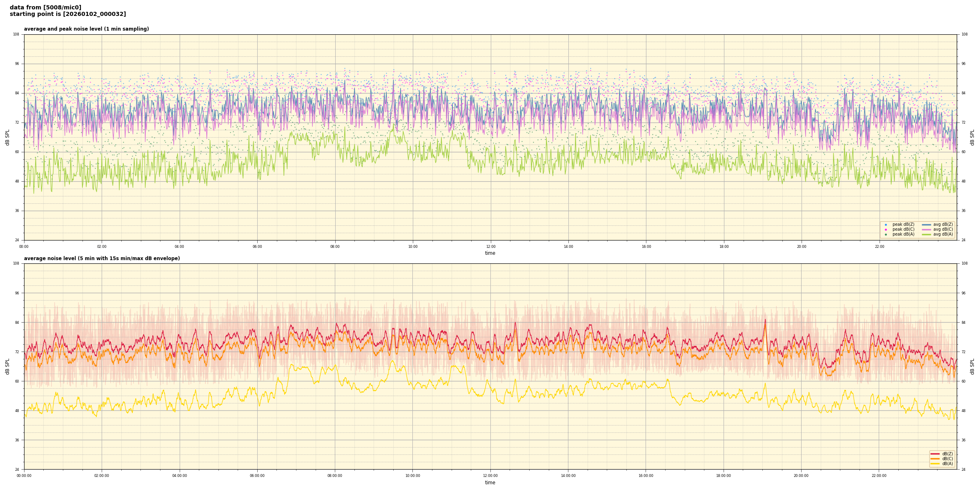The width and height of the screenshot is (980, 490).
Task: Click the 06:00 tick label on the top chart
Action: pos(257,247)
